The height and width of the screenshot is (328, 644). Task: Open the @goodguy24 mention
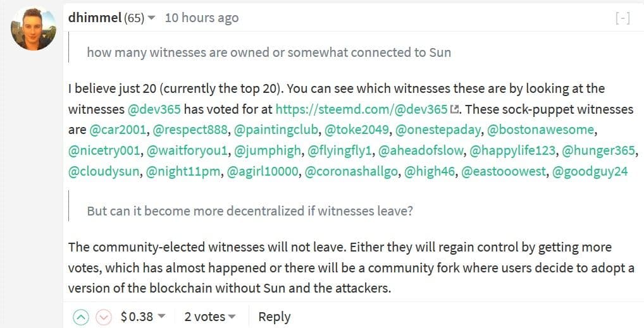pos(590,172)
